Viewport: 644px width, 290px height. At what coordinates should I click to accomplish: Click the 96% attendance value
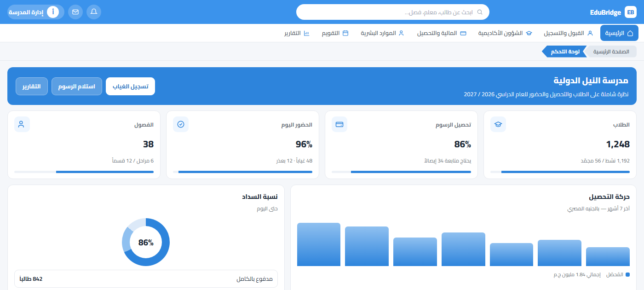tap(304, 144)
